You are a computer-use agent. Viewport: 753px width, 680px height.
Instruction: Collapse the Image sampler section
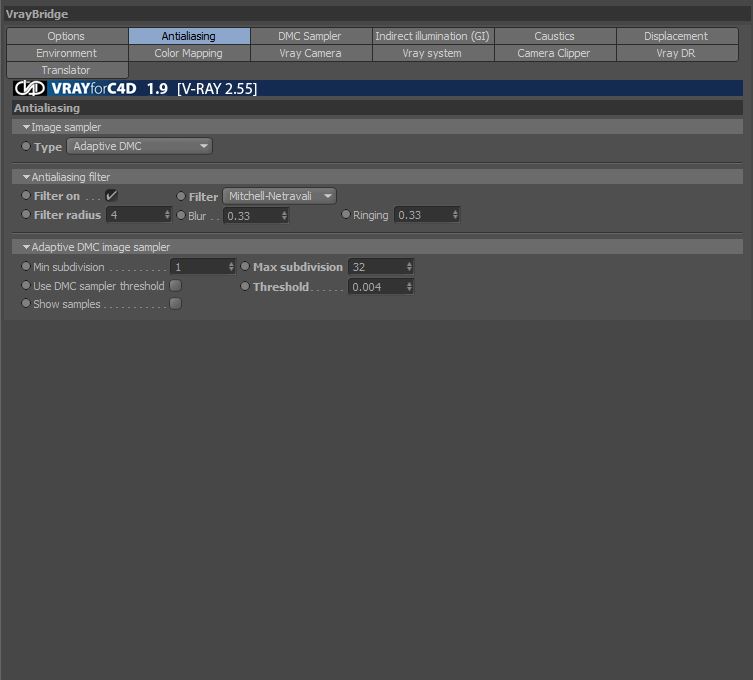(x=26, y=127)
